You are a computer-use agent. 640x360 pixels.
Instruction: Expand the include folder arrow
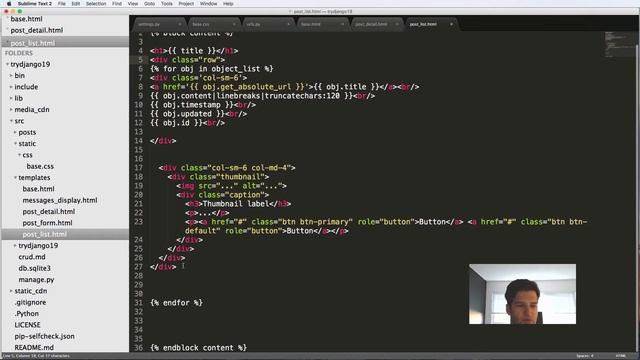click(x=11, y=87)
